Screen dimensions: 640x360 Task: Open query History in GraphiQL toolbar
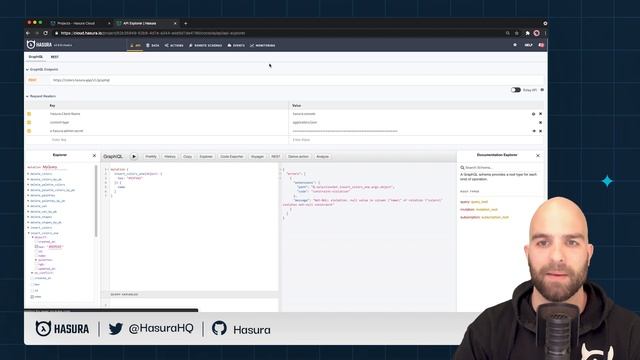(170, 156)
